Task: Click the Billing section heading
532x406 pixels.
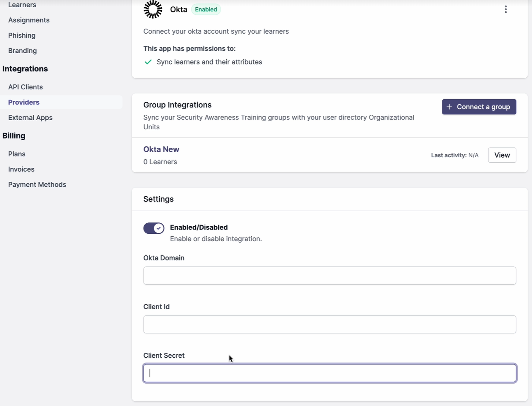Action: 14,136
